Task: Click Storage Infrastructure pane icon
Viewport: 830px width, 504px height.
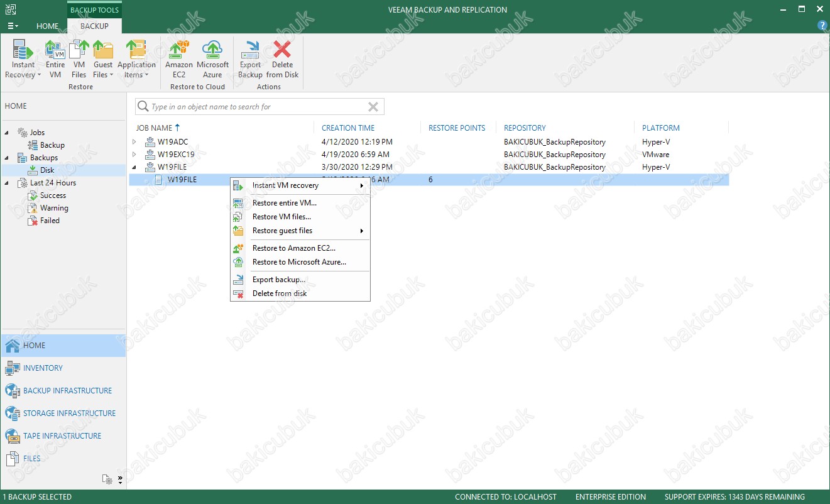Action: coord(13,414)
